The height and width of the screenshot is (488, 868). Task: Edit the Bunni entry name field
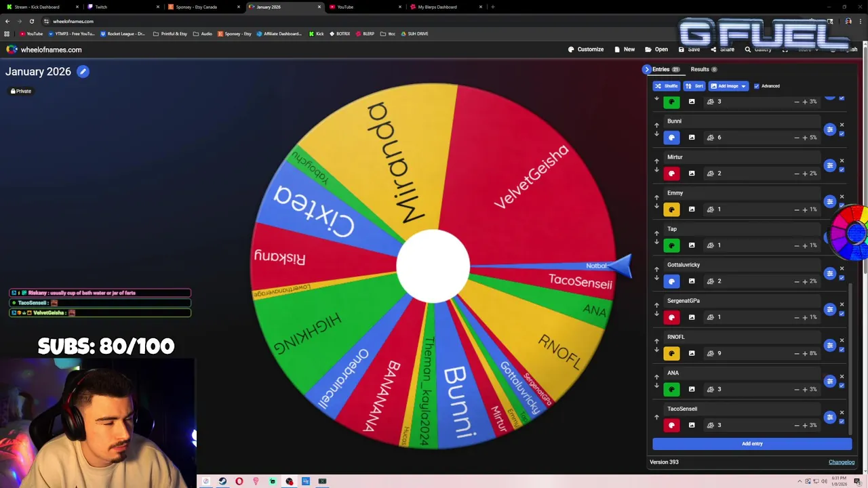point(743,121)
